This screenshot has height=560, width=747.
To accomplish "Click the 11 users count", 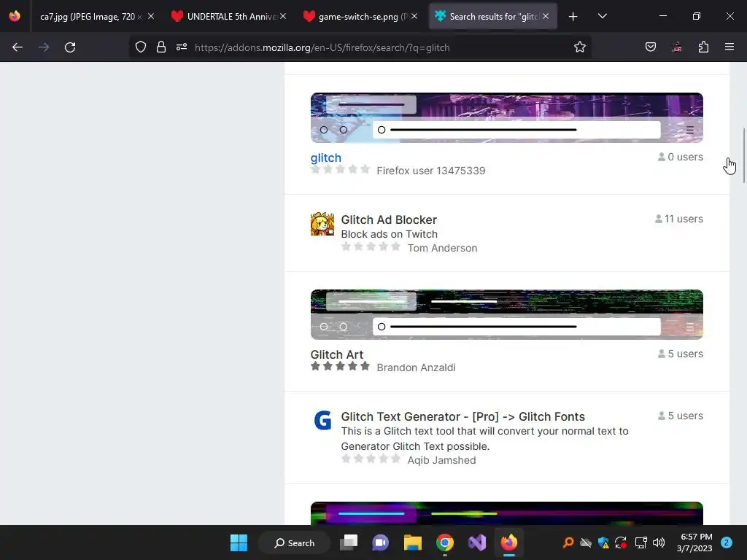I will click(x=679, y=219).
